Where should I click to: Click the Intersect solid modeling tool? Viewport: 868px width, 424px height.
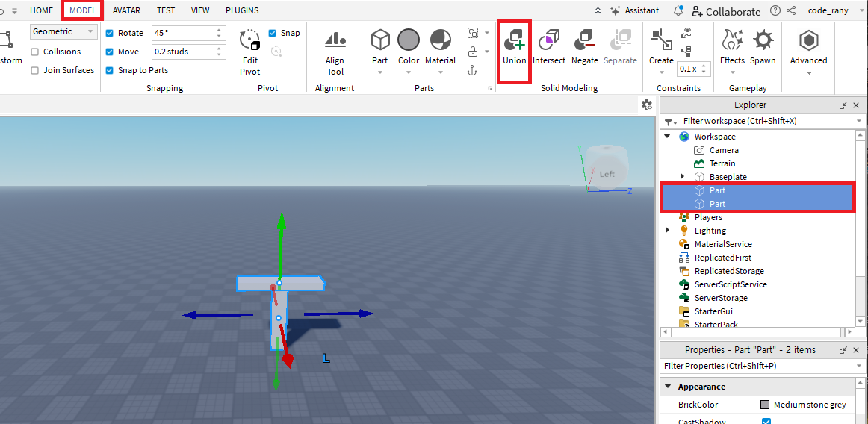pos(548,49)
